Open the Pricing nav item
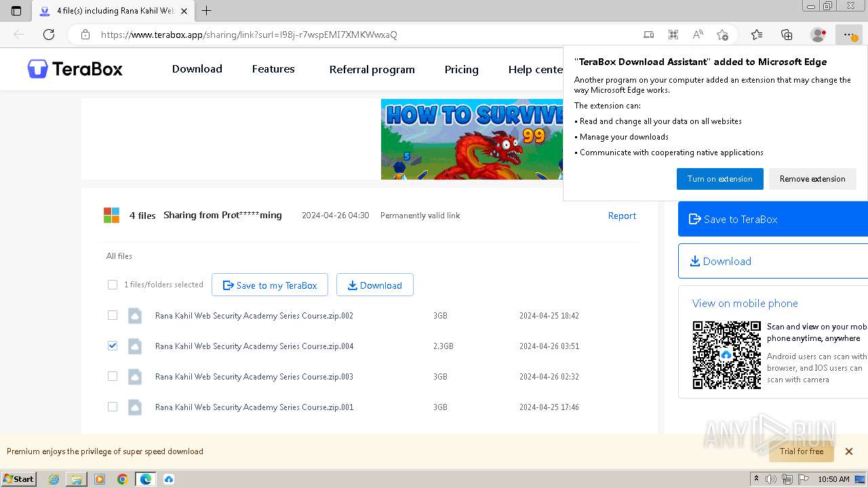 point(462,69)
